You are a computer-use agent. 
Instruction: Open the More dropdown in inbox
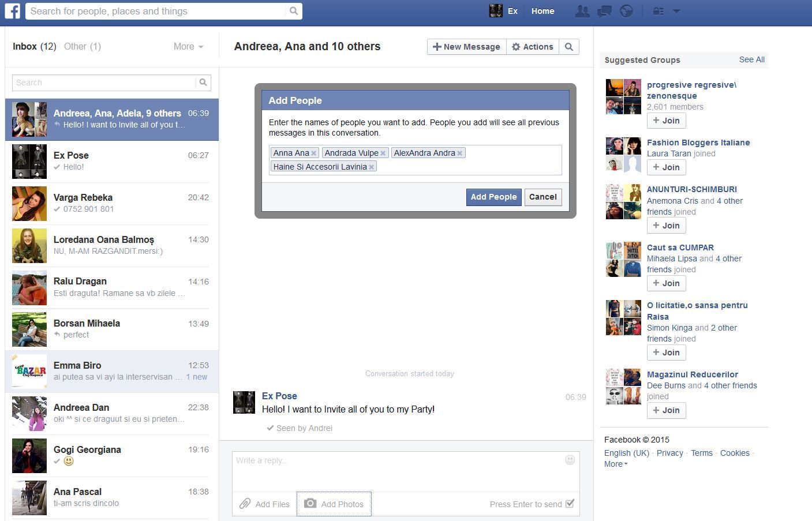[188, 47]
